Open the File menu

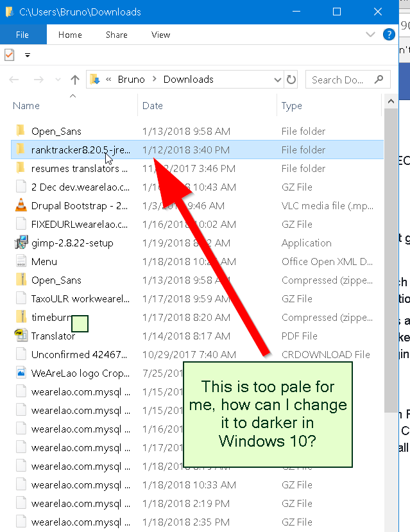coord(22,35)
